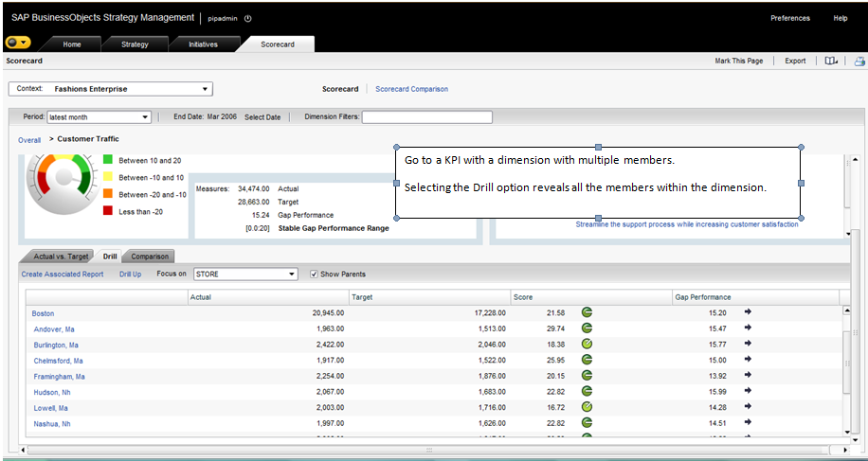Click the score indicator icon for Hudson, Nh
The height and width of the screenshot is (461, 868).
click(588, 391)
